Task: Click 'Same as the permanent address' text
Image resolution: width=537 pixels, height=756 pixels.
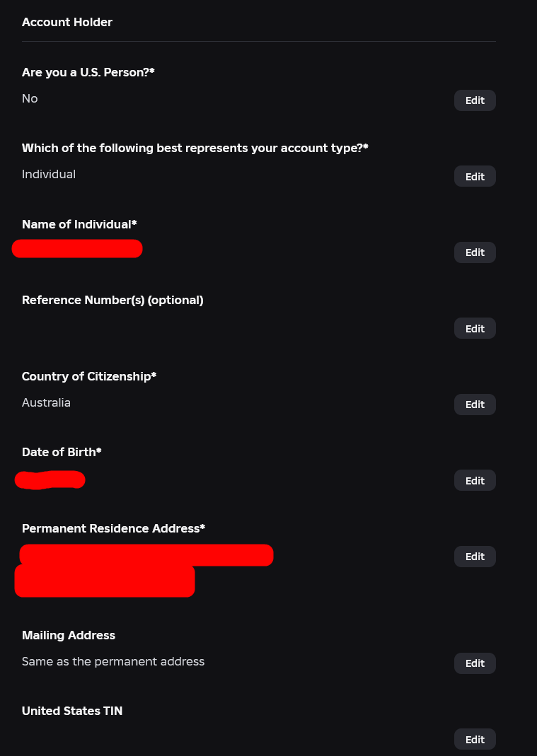Action: pyautogui.click(x=113, y=661)
